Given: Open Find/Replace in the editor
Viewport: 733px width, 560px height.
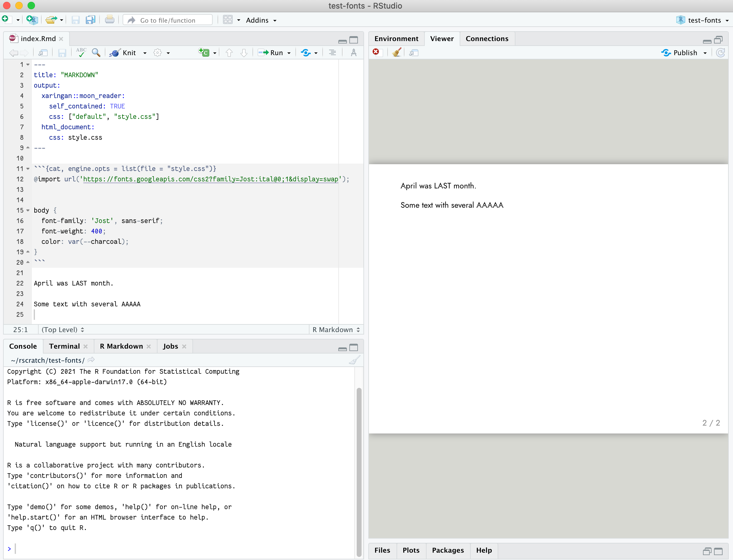Looking at the screenshot, I should click(97, 53).
